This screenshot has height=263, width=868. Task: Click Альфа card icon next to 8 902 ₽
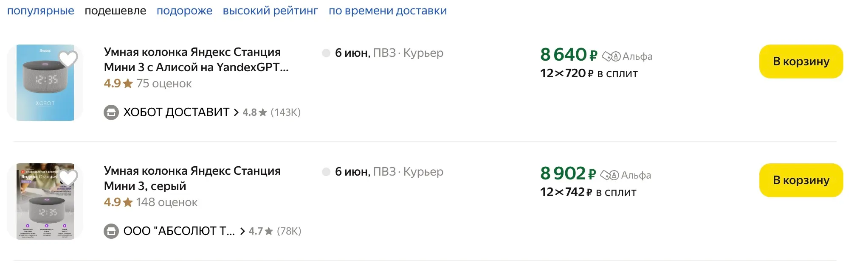(609, 175)
